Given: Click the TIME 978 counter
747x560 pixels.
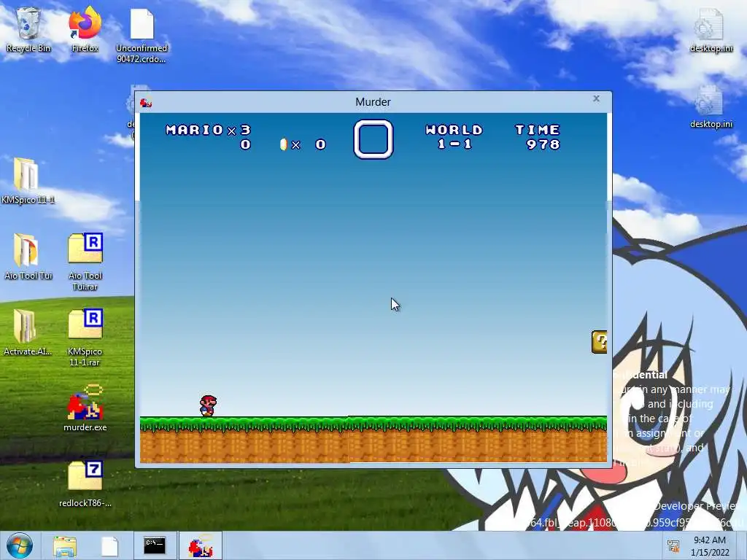Looking at the screenshot, I should tap(538, 136).
